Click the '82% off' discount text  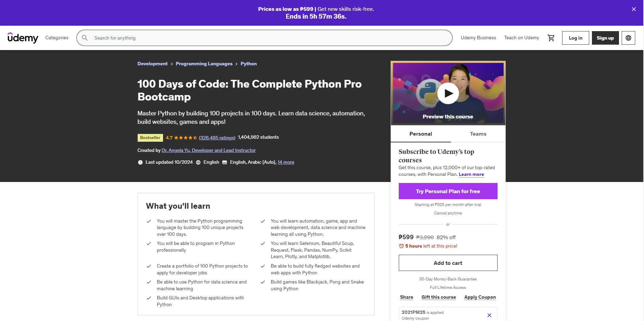pyautogui.click(x=446, y=237)
